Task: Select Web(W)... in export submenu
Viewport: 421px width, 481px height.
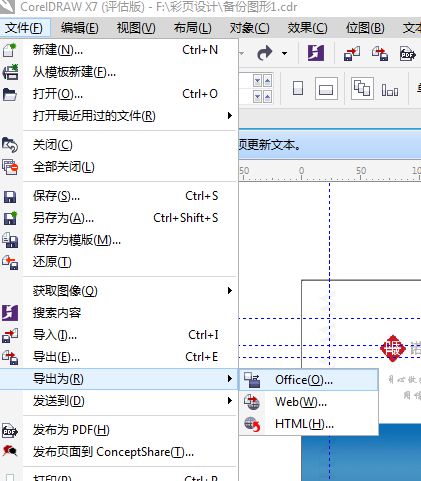Action: [x=309, y=402]
